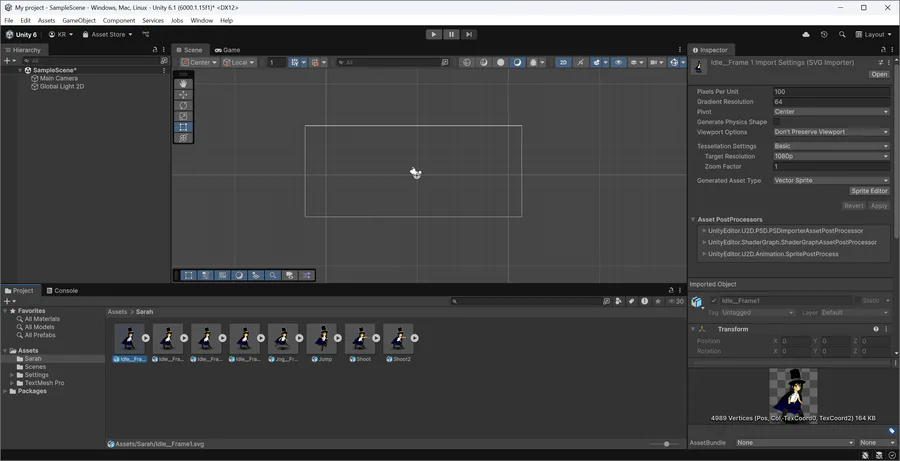The width and height of the screenshot is (900, 461).
Task: Toggle the Idle__Frame1 active checkbox
Action: (x=713, y=301)
